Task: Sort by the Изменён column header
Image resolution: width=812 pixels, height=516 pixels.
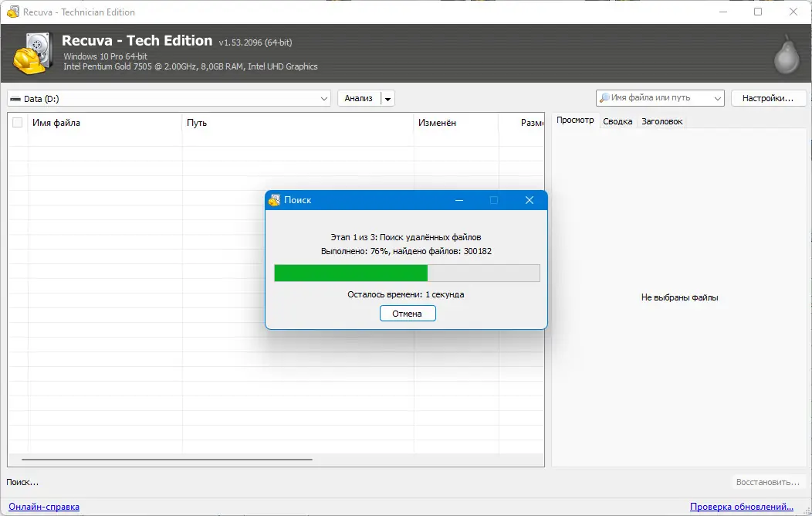Action: pyautogui.click(x=456, y=123)
